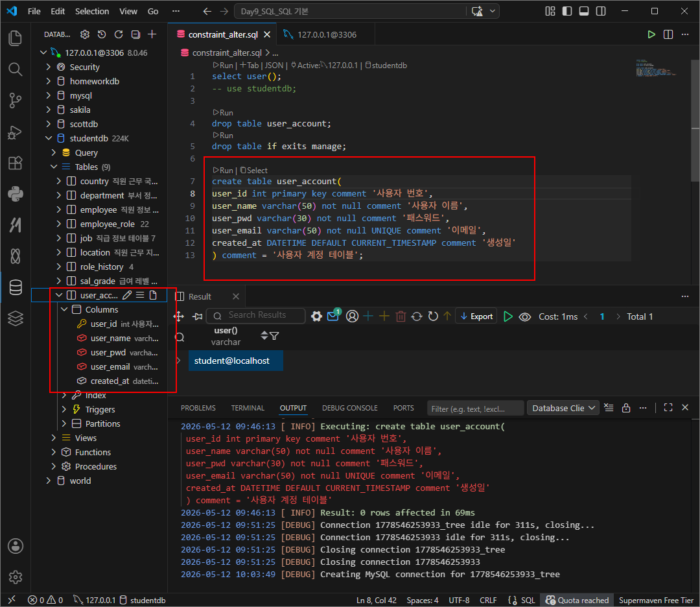Select the student@localhost result cell
Image resolution: width=700 pixels, height=607 pixels.
point(236,361)
